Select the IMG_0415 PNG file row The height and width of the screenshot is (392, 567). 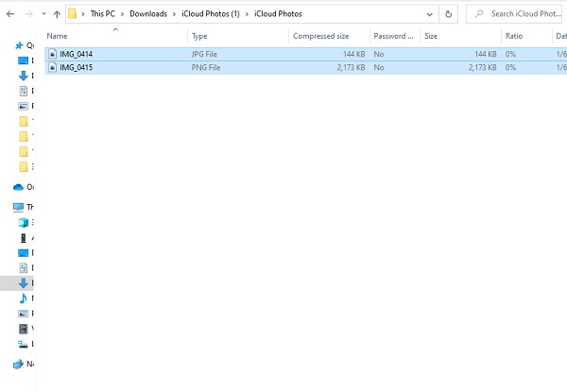pyautogui.click(x=189, y=68)
